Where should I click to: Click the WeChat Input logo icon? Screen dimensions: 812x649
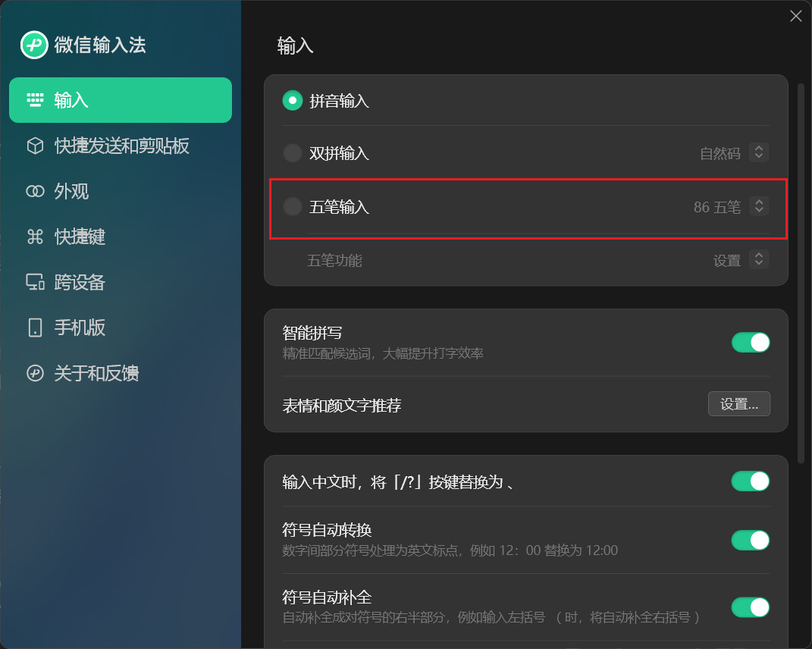(x=34, y=45)
